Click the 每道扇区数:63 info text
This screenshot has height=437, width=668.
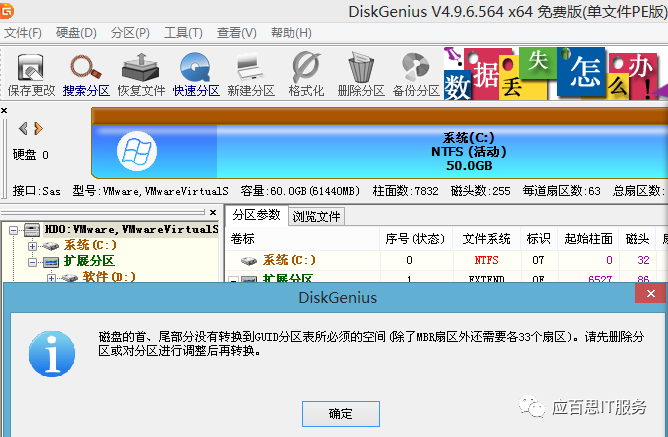point(561,191)
